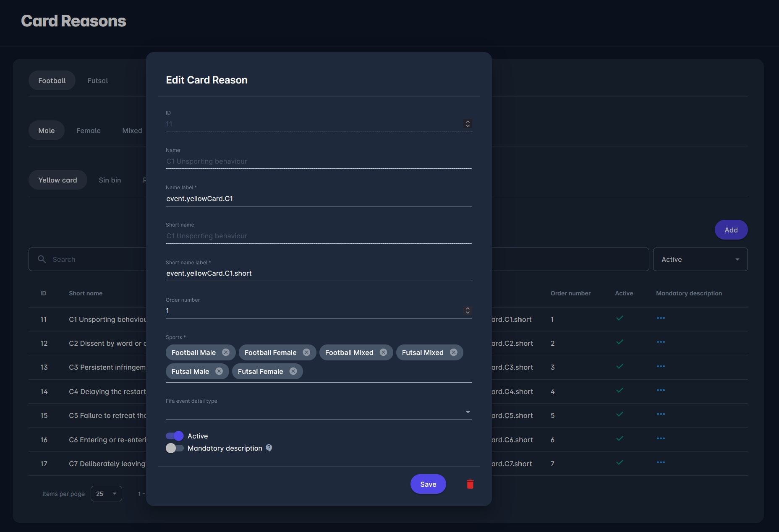This screenshot has height=532, width=779.
Task: Open the three-dot menu for row 13
Action: click(x=661, y=367)
